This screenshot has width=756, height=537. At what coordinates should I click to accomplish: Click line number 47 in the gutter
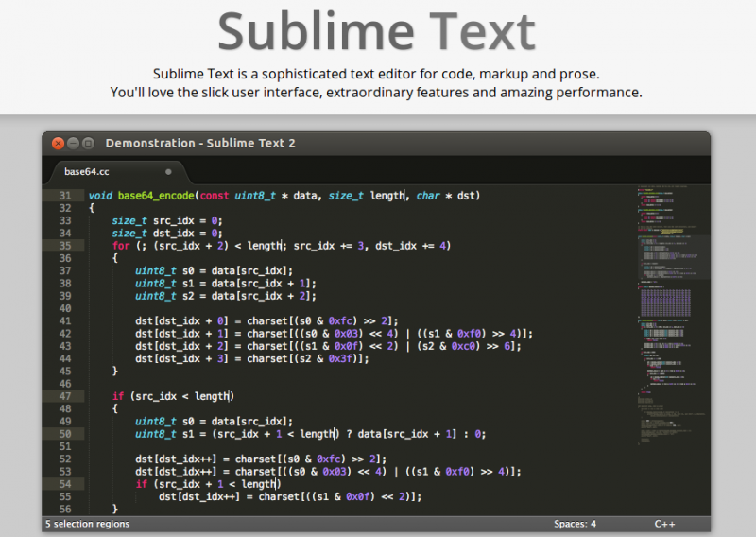point(64,396)
